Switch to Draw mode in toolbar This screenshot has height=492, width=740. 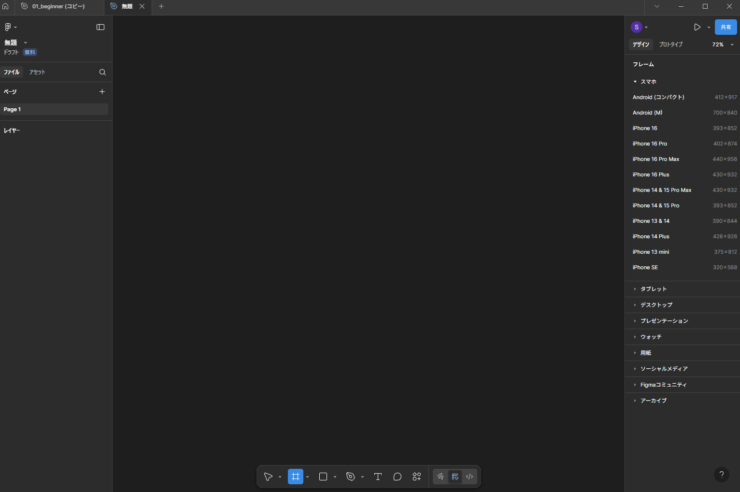(x=440, y=477)
